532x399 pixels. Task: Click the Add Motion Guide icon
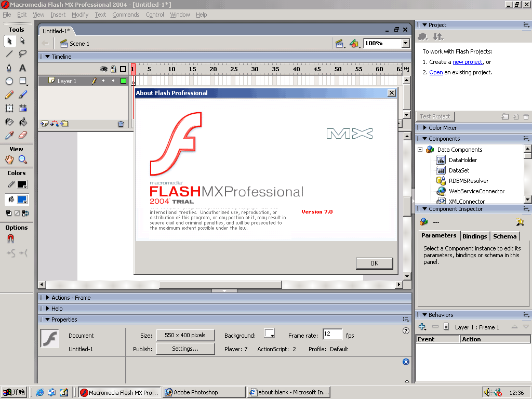54,124
